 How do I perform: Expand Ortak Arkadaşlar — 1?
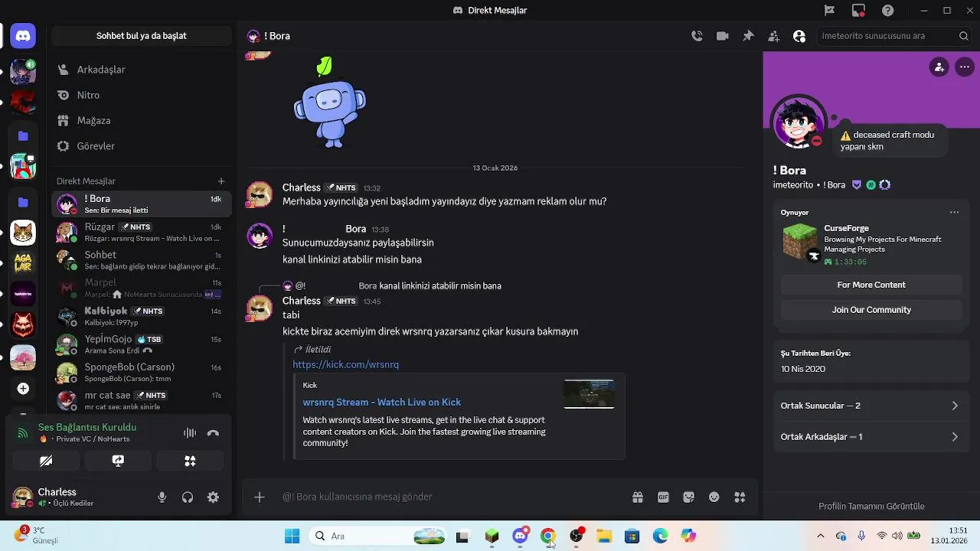(x=871, y=437)
